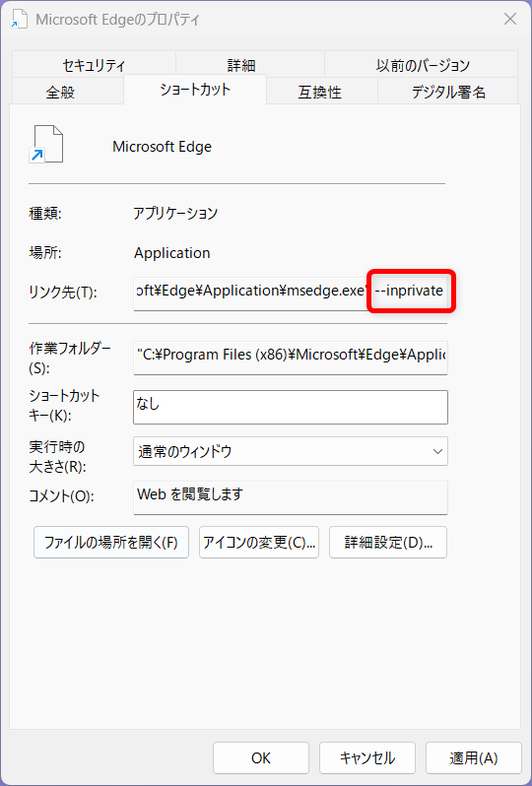The image size is (532, 786).
Task: Click the Application location value text
Action: [x=172, y=253]
